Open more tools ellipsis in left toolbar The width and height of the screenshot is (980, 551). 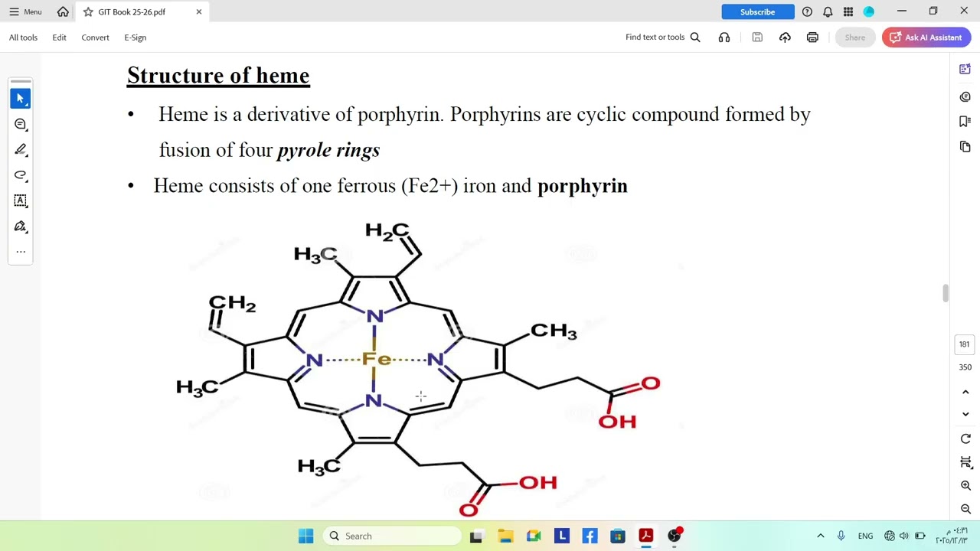point(21,252)
